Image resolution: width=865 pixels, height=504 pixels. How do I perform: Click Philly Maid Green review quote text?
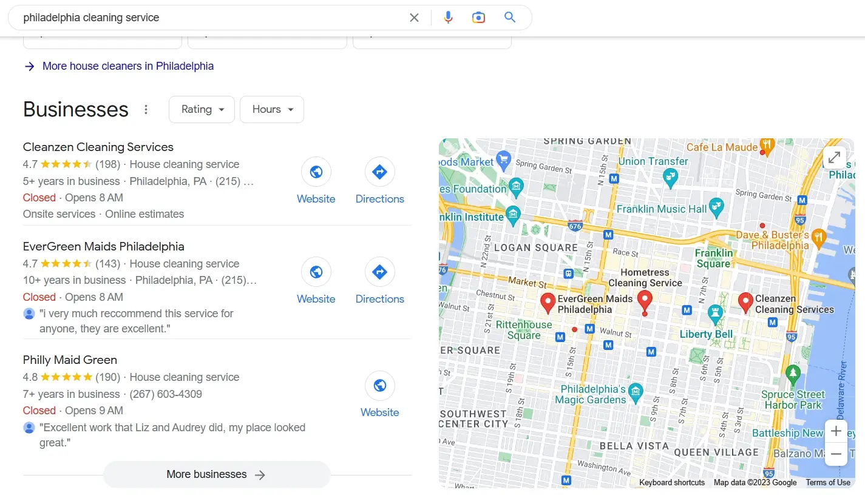(x=172, y=435)
